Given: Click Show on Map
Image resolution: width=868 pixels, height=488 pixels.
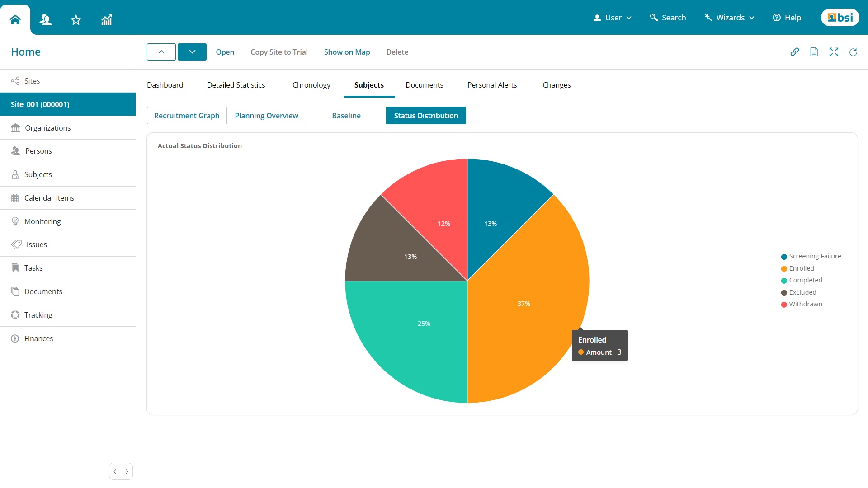Looking at the screenshot, I should (x=346, y=52).
